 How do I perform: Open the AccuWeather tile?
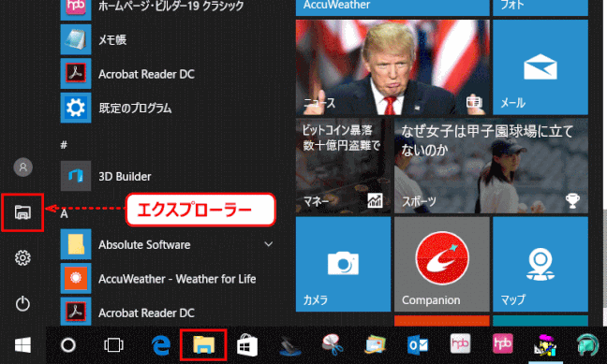[x=392, y=7]
